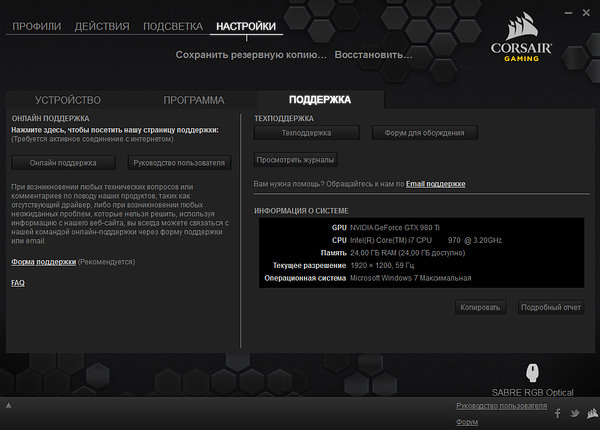Screen dimensions: 600x430
Task: Open the Facebook page icon
Action: click(x=557, y=413)
